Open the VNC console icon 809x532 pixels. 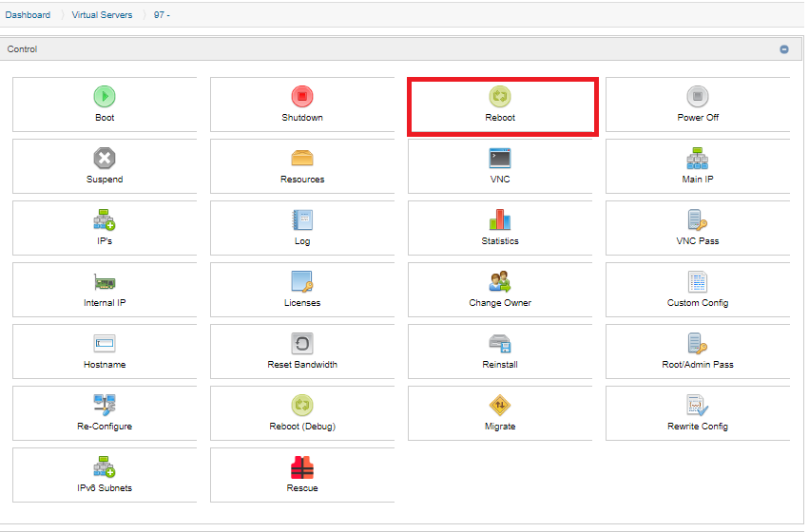click(x=500, y=158)
